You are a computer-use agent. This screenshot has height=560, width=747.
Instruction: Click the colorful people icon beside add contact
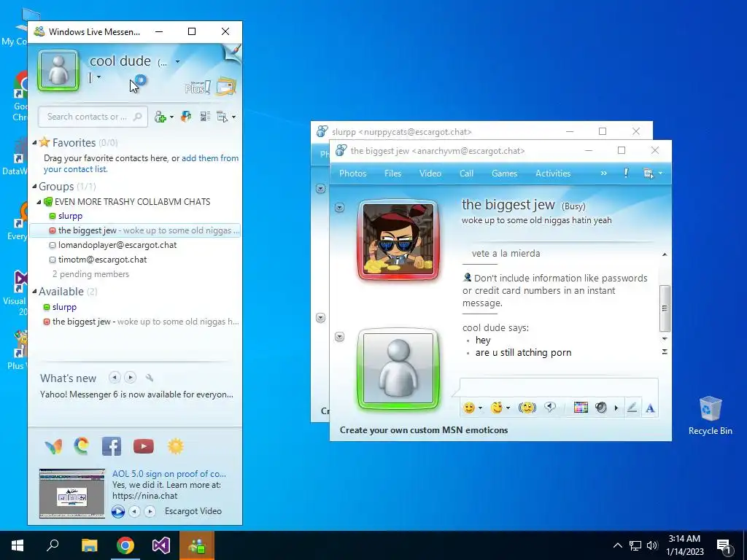[186, 116]
